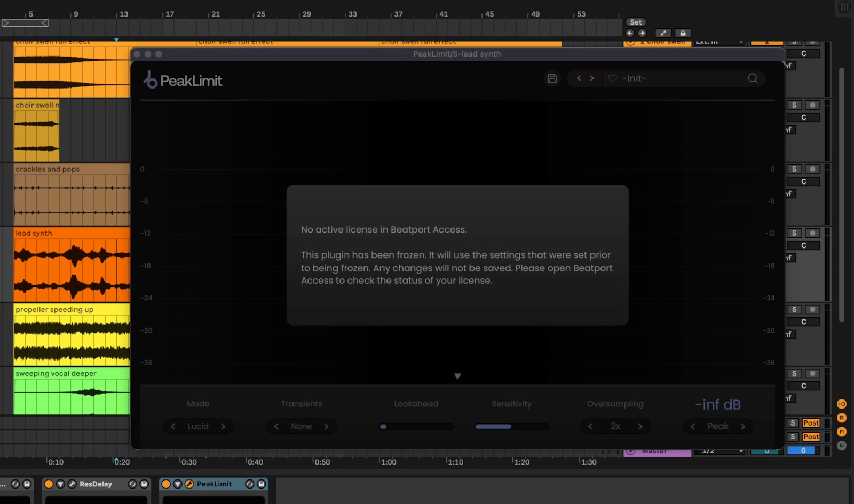Toggle ResDelay device activator on/off

pyautogui.click(x=49, y=484)
